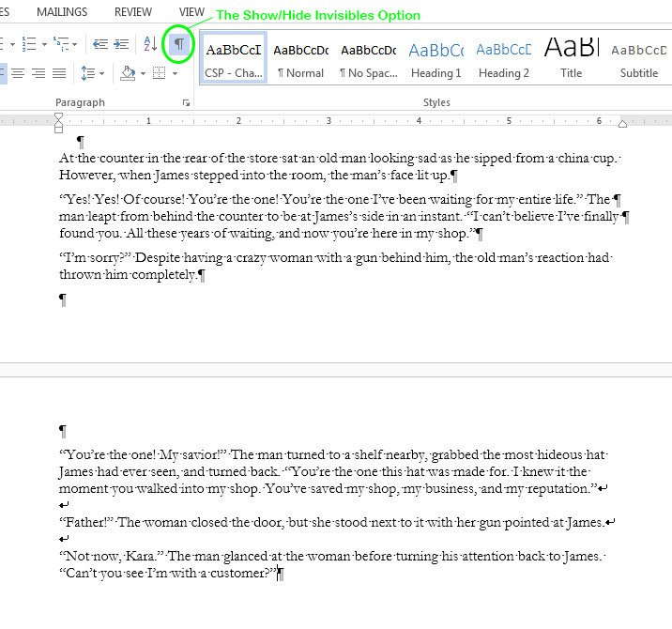Click the line break arrow after "reputation."
The height and width of the screenshot is (629, 672).
(x=603, y=488)
